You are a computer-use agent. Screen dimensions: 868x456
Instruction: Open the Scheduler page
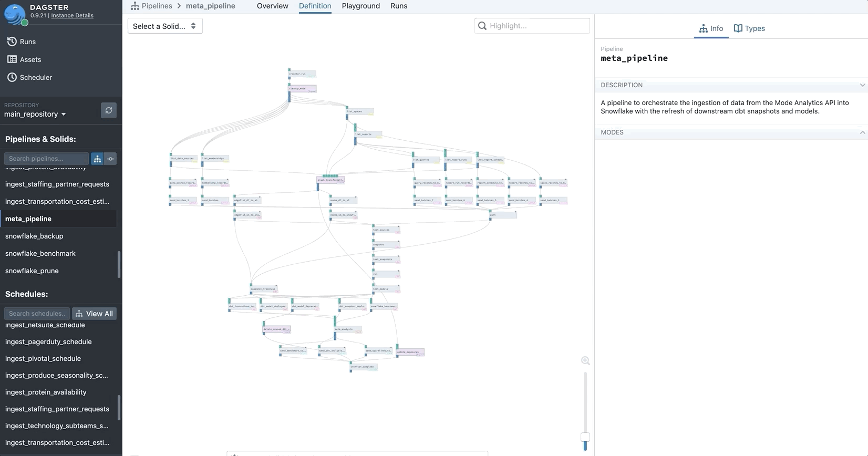(x=29, y=77)
